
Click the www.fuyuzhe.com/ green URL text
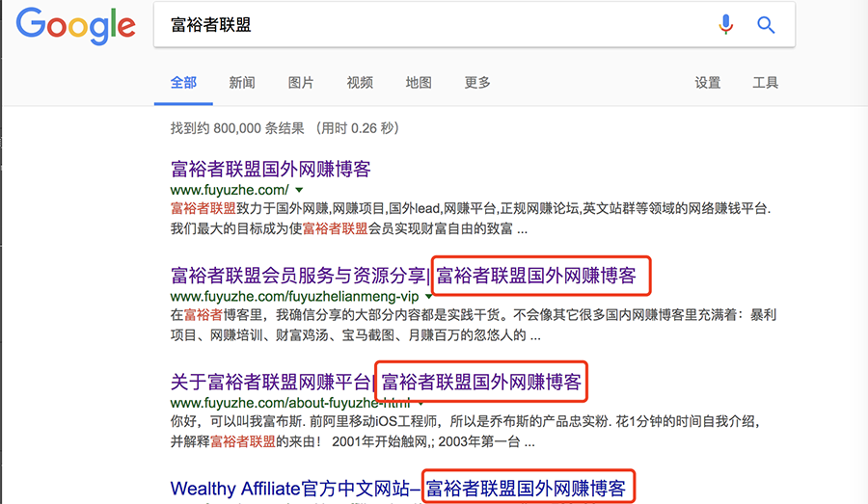[x=230, y=190]
